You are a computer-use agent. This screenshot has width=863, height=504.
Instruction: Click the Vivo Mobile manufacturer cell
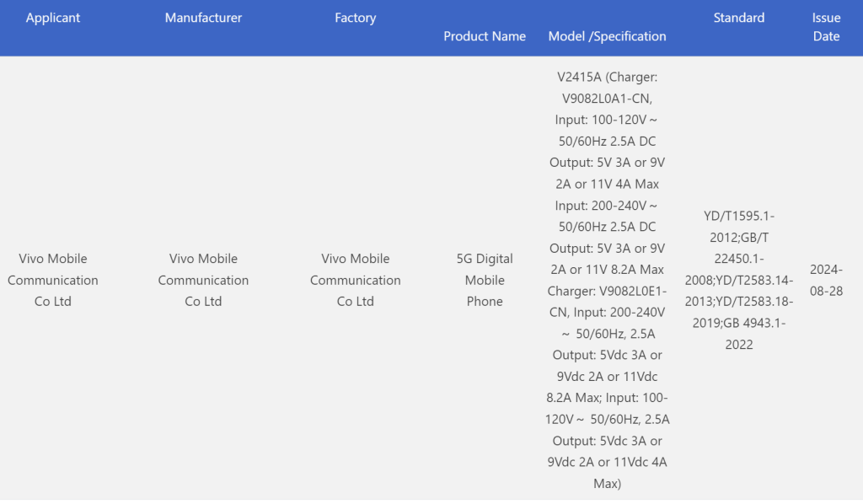(203, 280)
